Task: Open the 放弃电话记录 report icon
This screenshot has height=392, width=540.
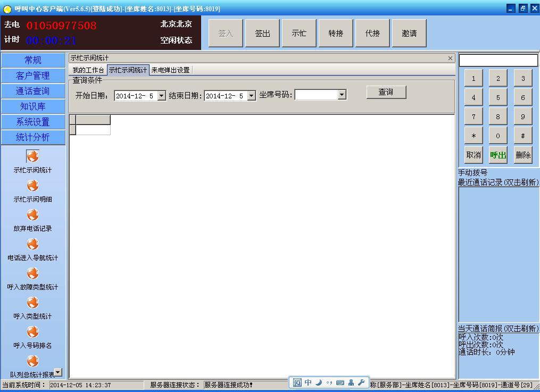Action: pos(33,215)
